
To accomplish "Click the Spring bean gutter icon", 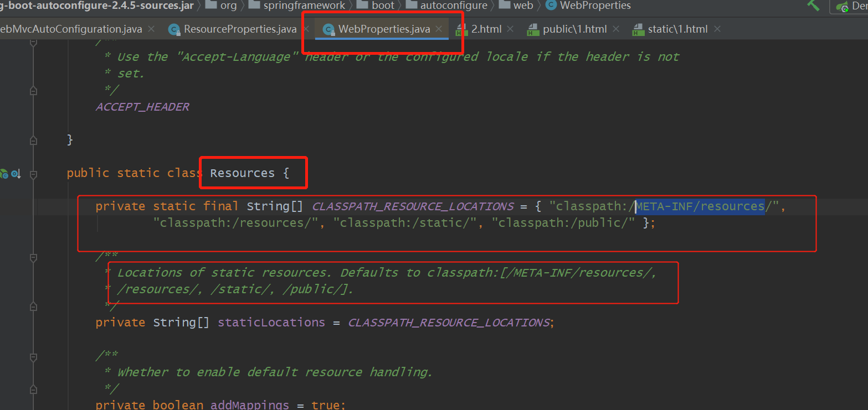I will pos(4,174).
